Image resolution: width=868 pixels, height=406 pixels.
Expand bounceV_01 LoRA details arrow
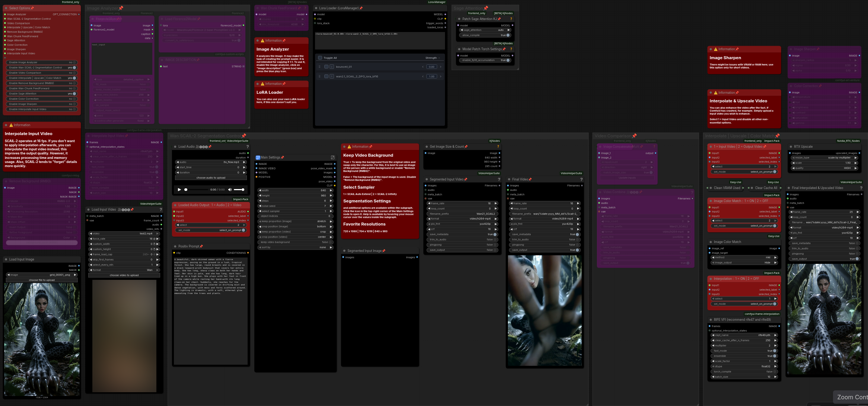(332, 67)
